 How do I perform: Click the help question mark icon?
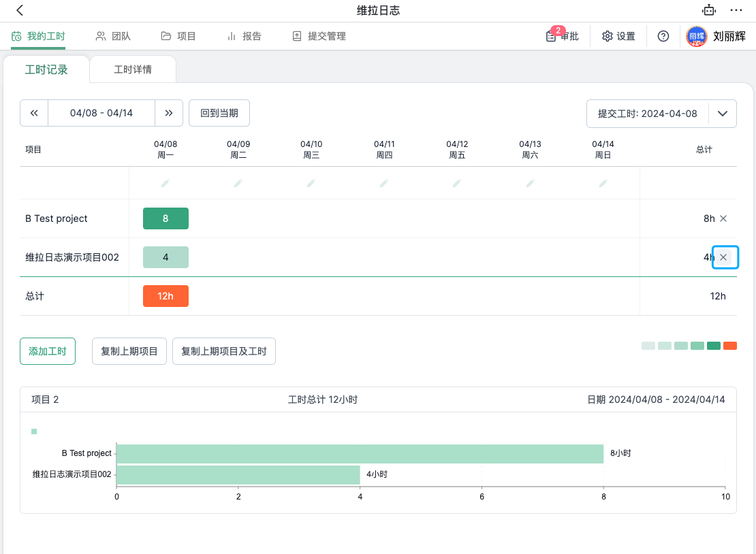click(x=663, y=36)
